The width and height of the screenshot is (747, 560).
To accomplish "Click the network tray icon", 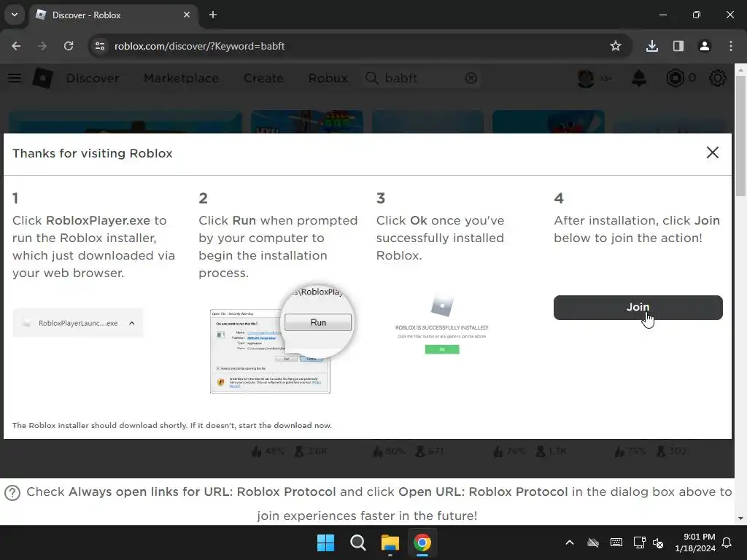I will (x=639, y=542).
